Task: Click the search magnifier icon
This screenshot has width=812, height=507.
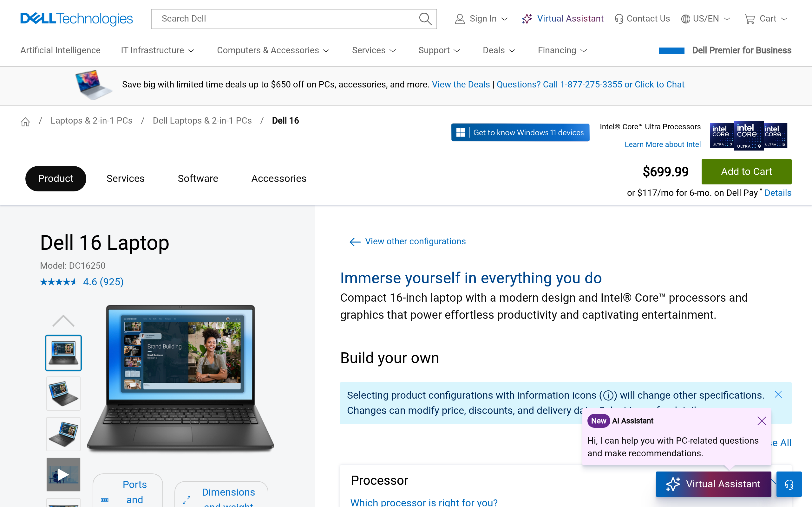Action: [425, 19]
